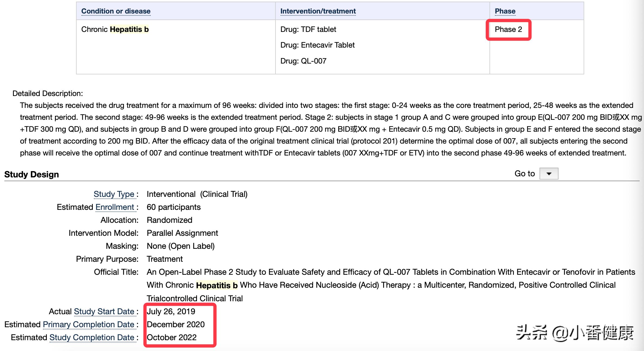Click the Study Design section heading
The image size is (644, 351).
tap(32, 174)
